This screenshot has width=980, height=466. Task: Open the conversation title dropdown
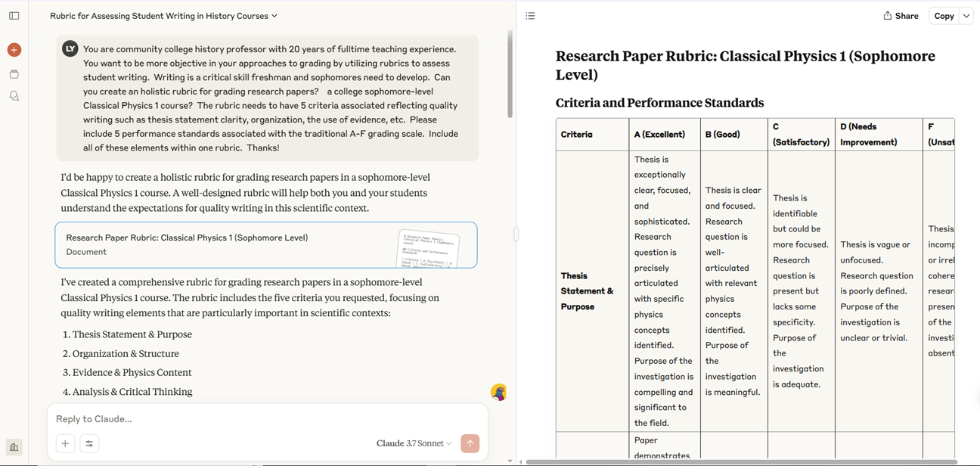click(163, 16)
